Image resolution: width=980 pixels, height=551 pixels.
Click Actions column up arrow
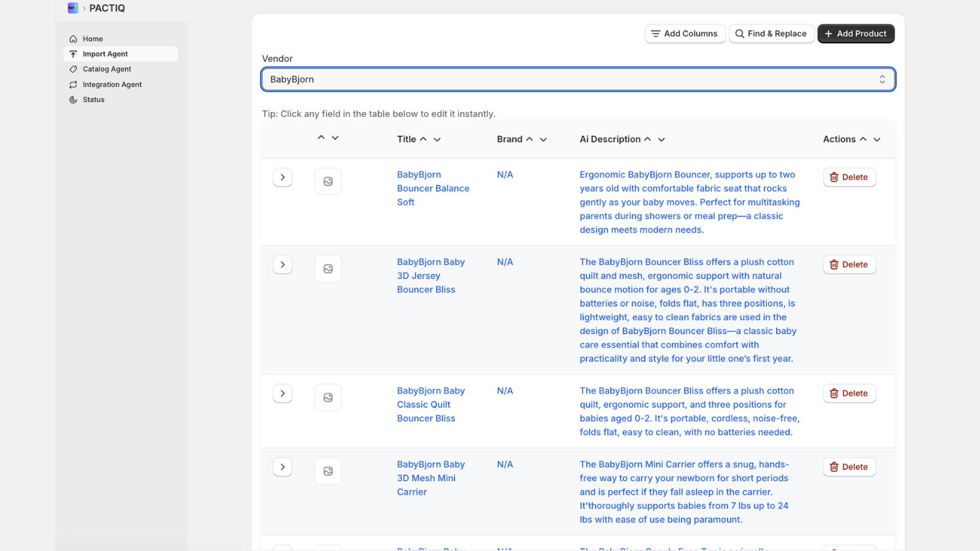pyautogui.click(x=863, y=139)
